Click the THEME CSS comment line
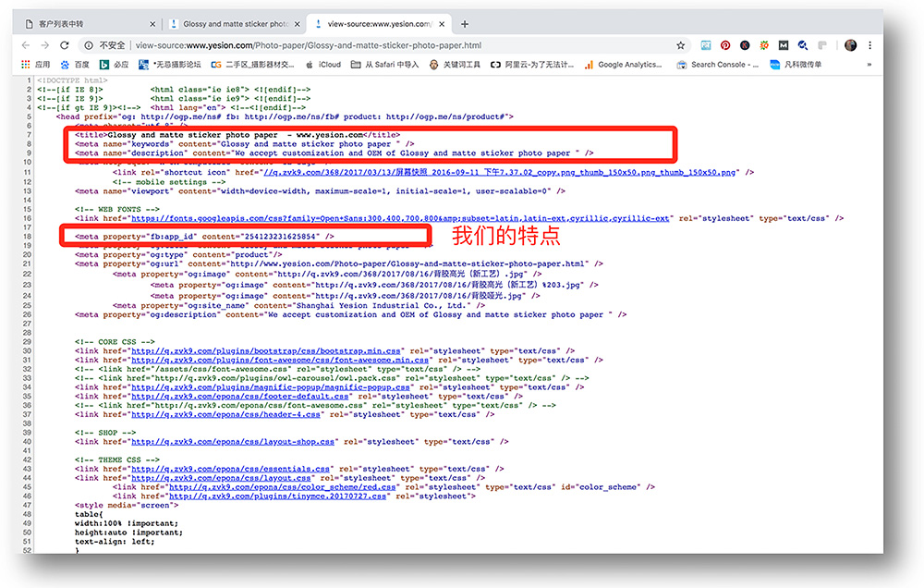Viewport: 924px width, 588px height. coord(117,460)
